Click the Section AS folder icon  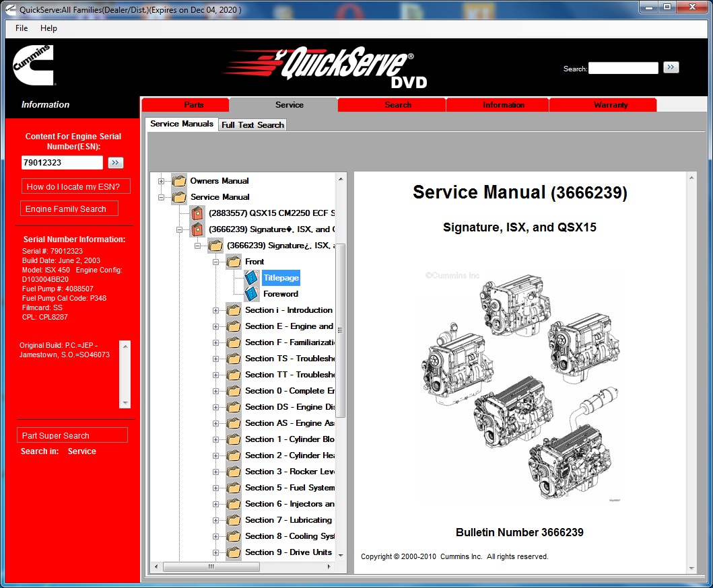[233, 423]
